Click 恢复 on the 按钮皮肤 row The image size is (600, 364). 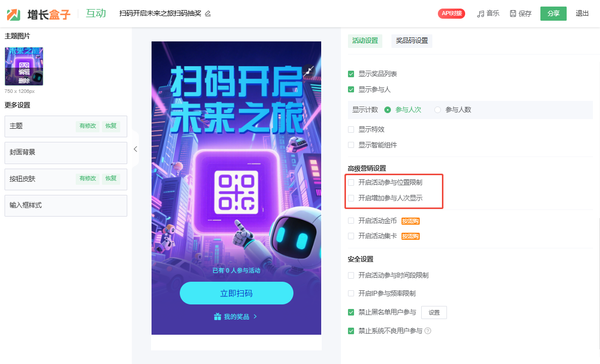111,179
